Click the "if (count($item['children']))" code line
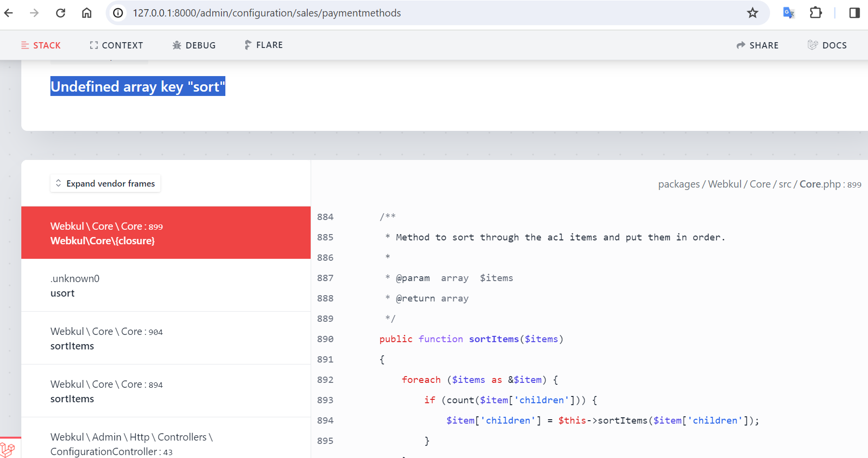Screen dimensions: 868x458 tap(511, 400)
